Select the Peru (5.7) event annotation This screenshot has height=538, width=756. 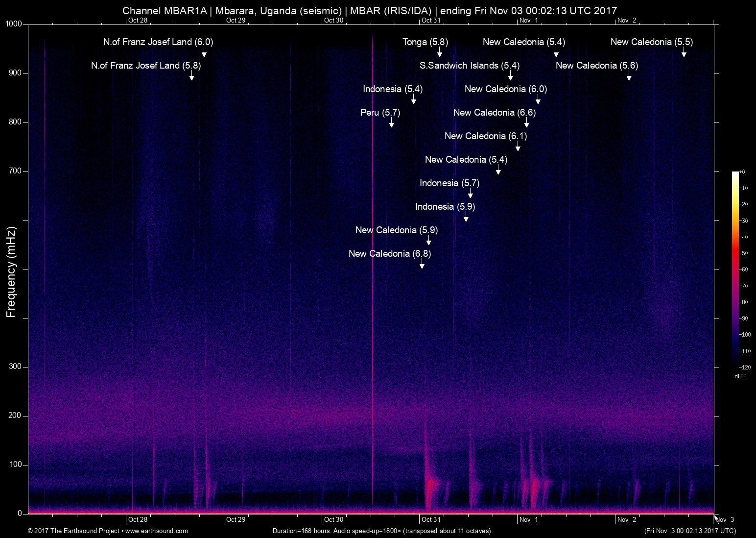click(x=379, y=113)
